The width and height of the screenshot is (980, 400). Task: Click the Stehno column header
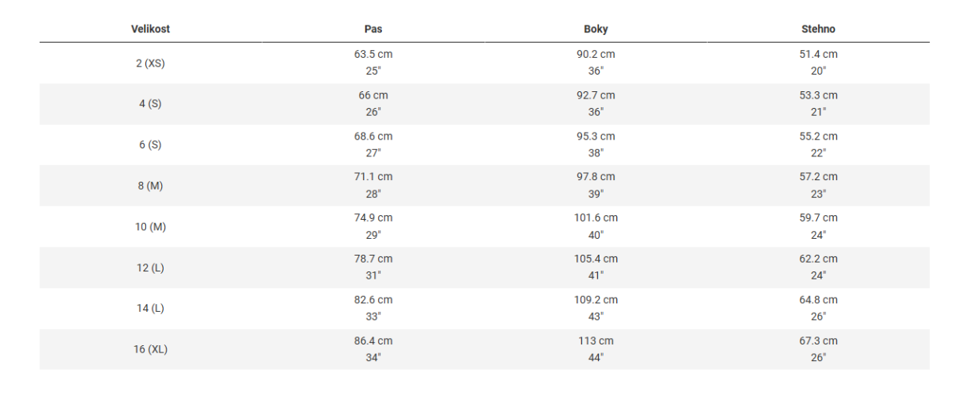pyautogui.click(x=818, y=29)
